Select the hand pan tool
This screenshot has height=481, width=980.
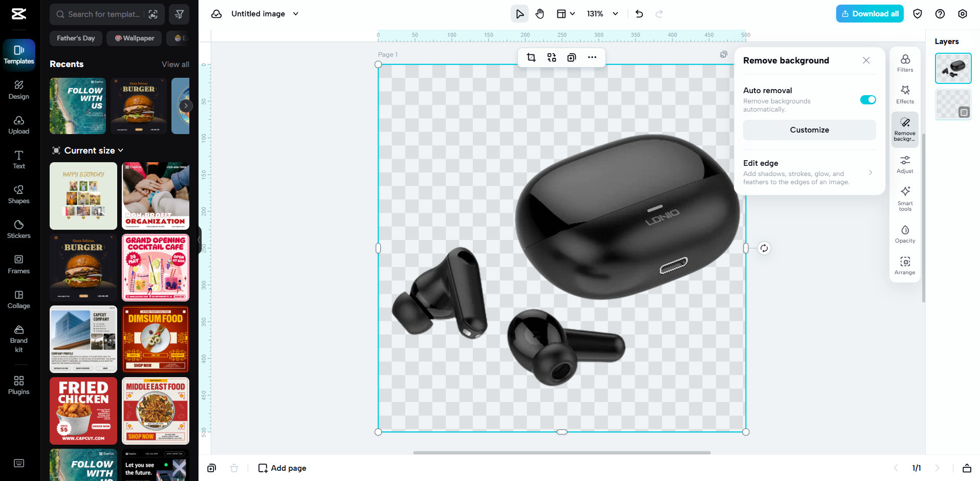click(540, 14)
